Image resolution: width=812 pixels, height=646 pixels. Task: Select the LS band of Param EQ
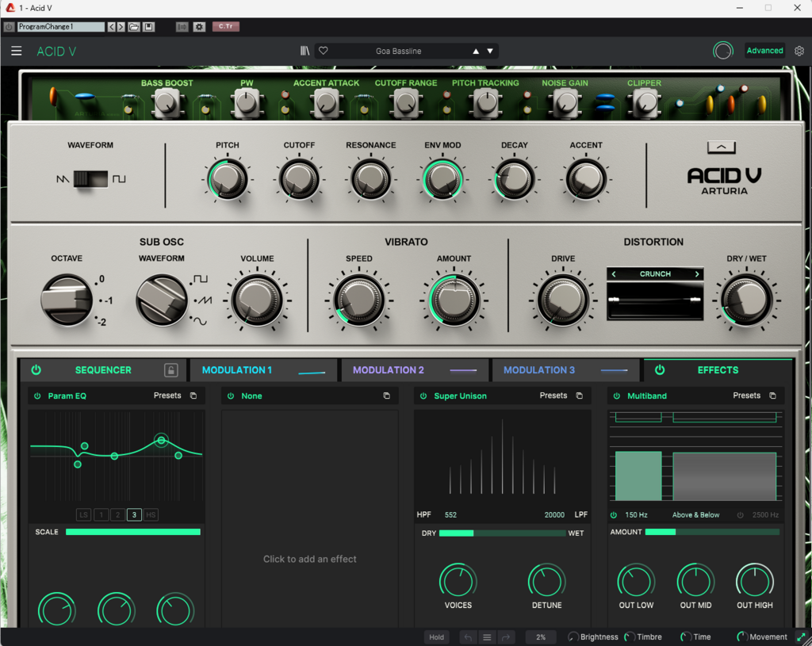[83, 514]
